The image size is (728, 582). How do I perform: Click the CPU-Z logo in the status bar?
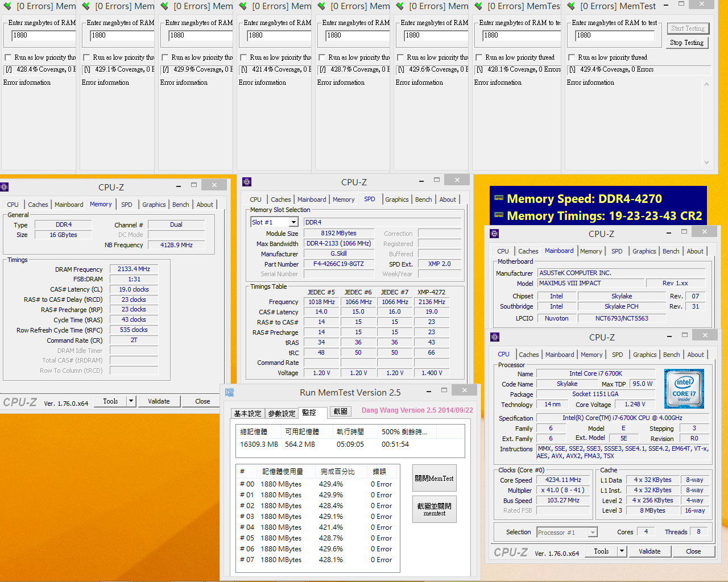coord(19,402)
